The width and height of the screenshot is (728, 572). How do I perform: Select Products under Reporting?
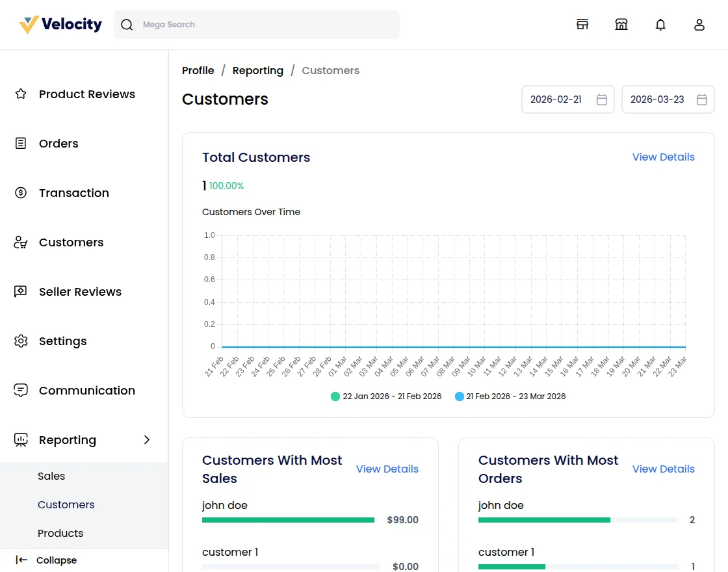(60, 533)
